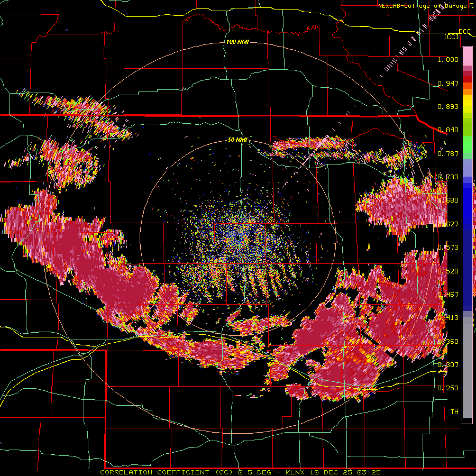Click the 50 NMI range ring label
Viewport: 476px width, 476px height.
pyautogui.click(x=237, y=140)
